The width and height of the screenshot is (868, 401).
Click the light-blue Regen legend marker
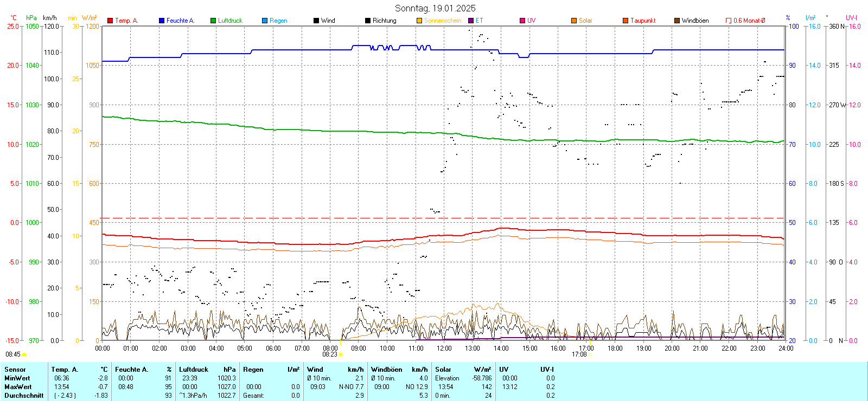pyautogui.click(x=265, y=21)
